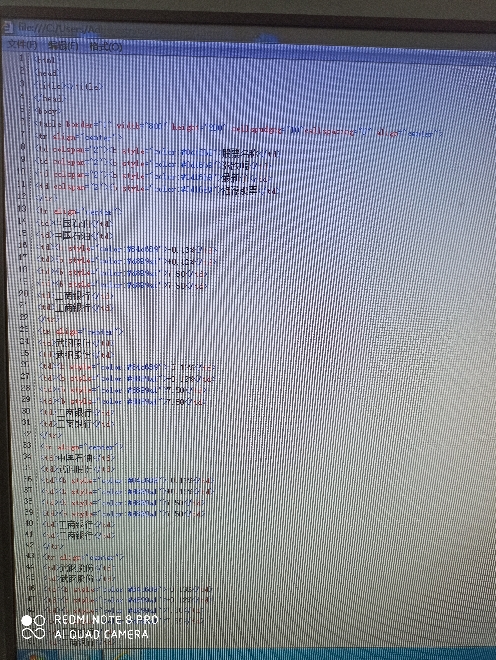496x660 pixels.
Task: Open the 文件(F) menu
Action: 22,44
